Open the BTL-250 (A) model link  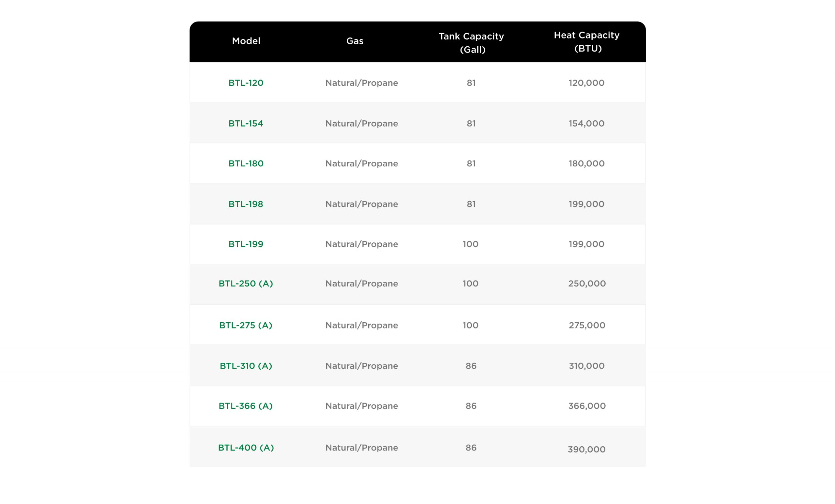click(x=246, y=284)
